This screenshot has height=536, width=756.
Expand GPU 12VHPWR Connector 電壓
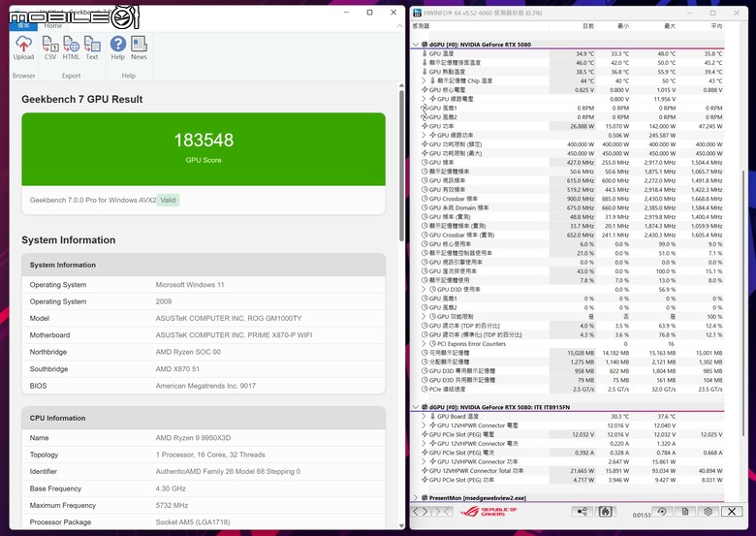[x=424, y=426]
